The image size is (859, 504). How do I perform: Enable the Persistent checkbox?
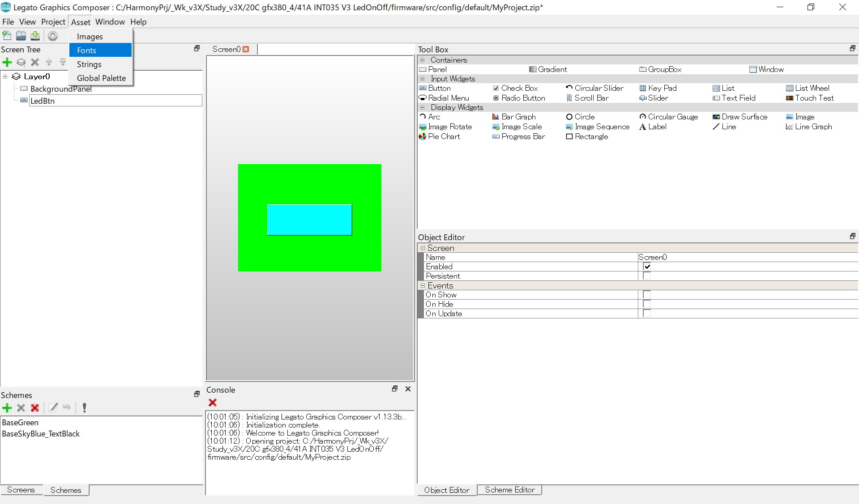647,276
